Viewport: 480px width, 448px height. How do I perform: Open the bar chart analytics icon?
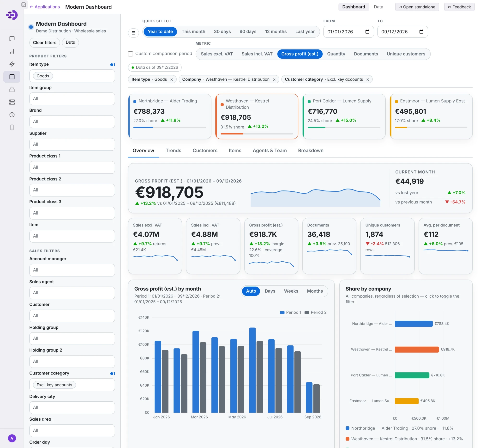(x=12, y=51)
